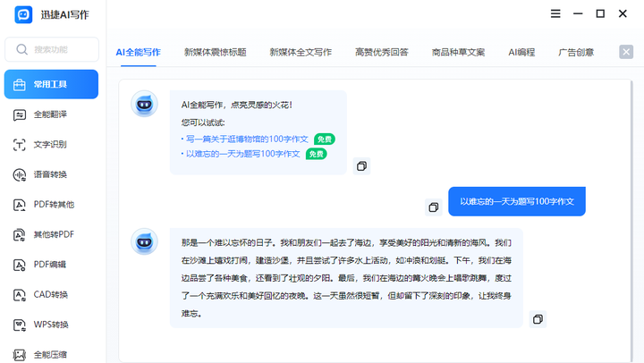Click the 全能压缩 image icon

[x=20, y=355]
